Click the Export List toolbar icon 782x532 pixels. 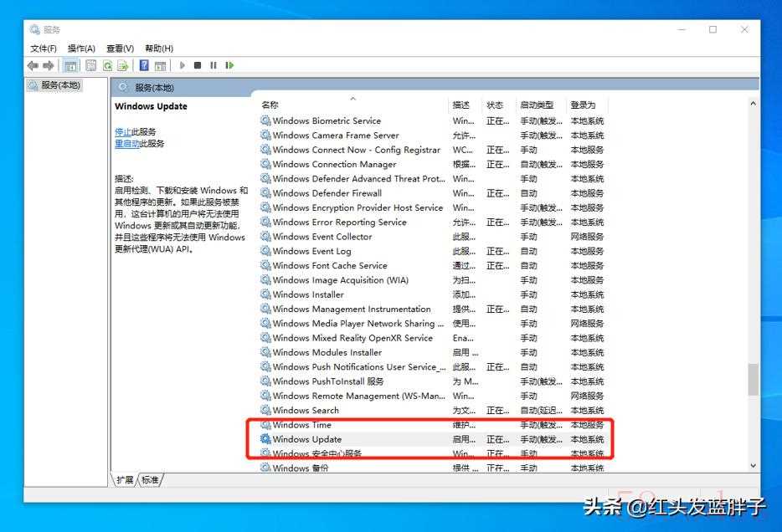point(123,65)
